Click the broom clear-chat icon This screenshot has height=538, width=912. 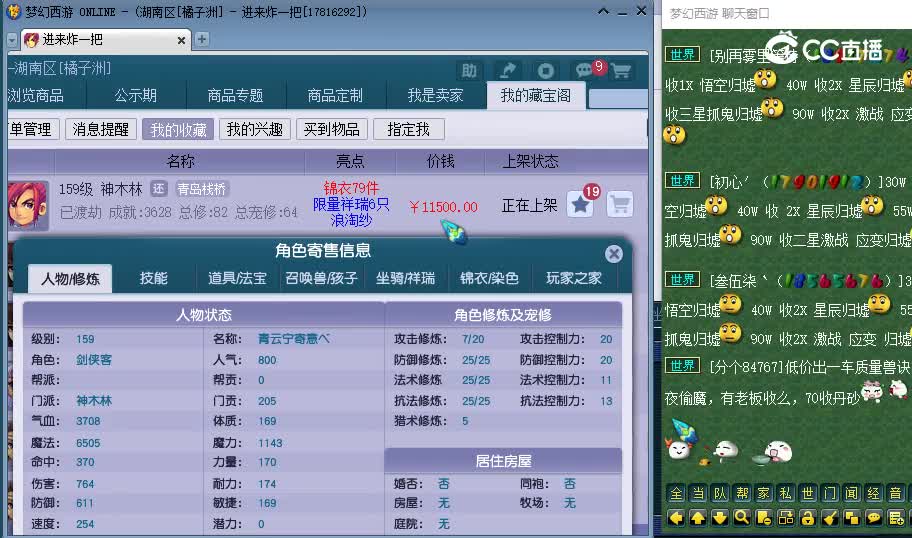(830, 517)
